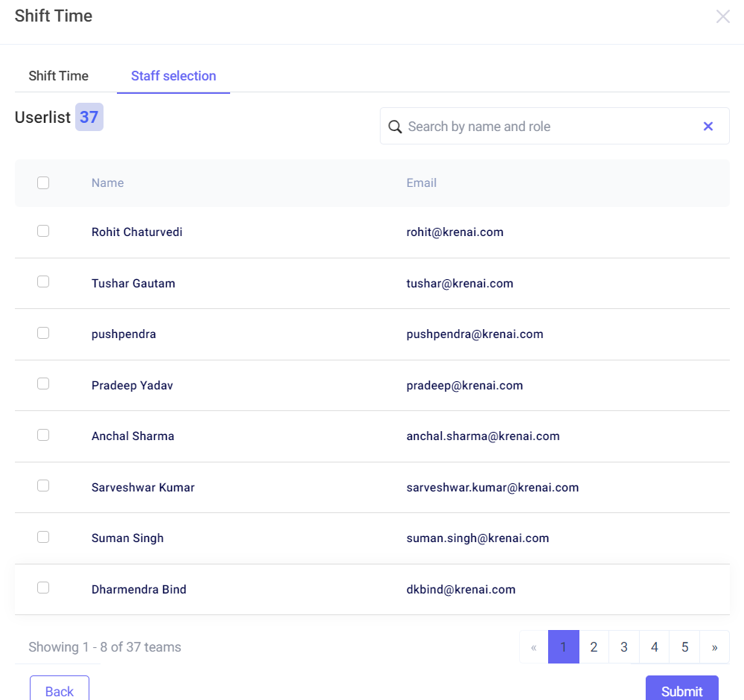Screen dimensions: 744x700
Task: Check Anchal Sharma's checkbox
Action: 43,435
